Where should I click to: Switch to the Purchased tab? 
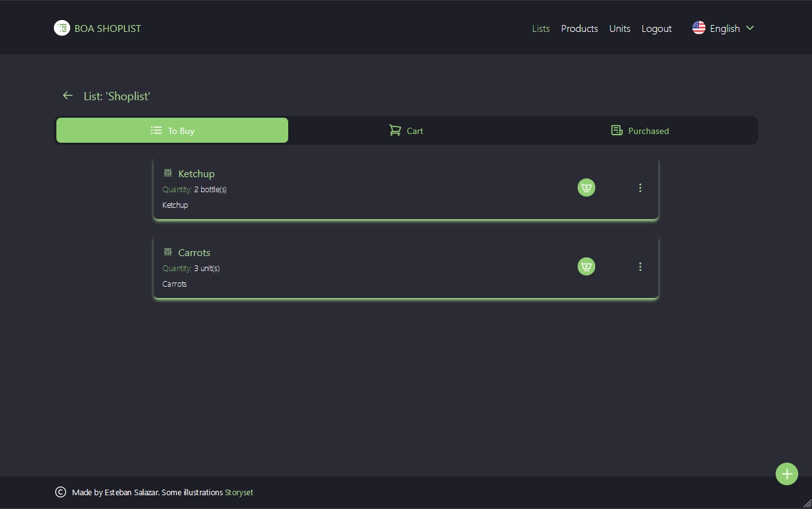640,131
